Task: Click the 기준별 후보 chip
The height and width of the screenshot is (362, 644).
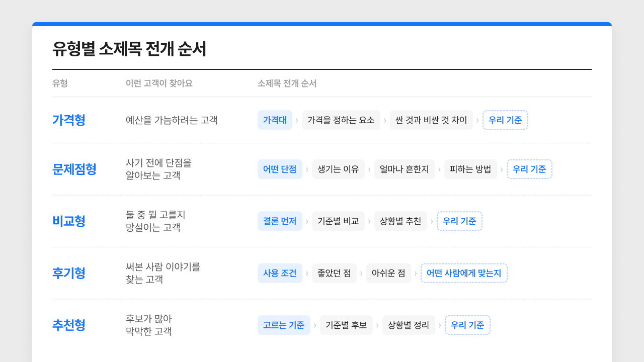Action: [346, 325]
